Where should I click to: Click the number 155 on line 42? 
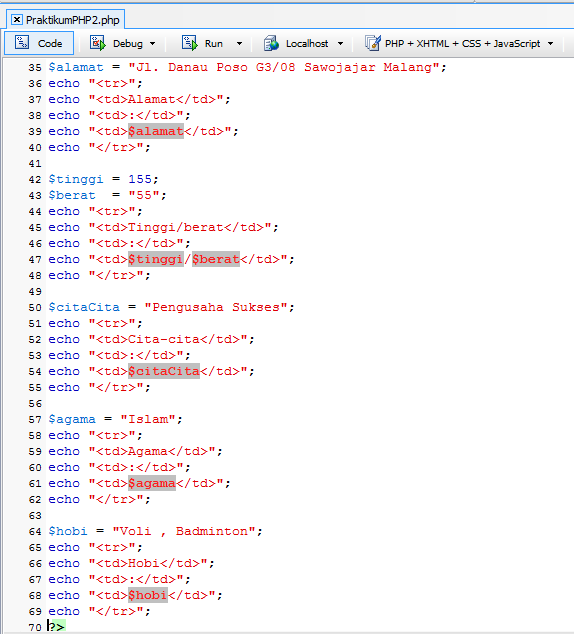coord(140,179)
